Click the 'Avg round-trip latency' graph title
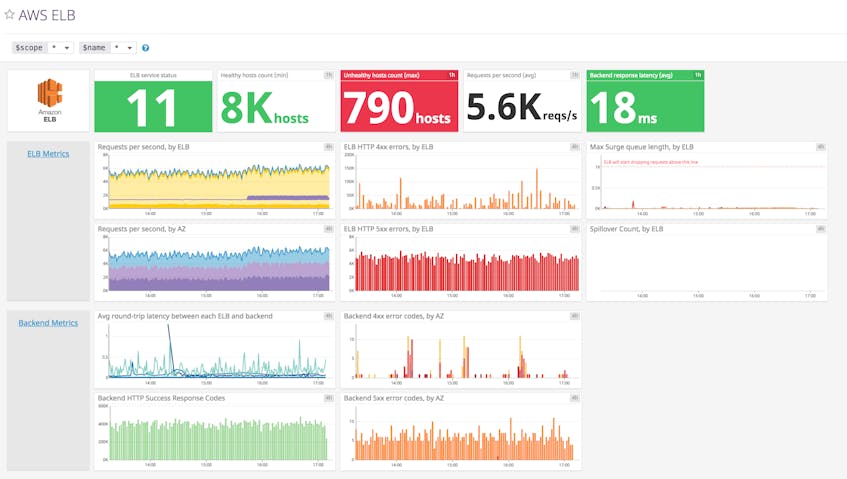 point(185,316)
